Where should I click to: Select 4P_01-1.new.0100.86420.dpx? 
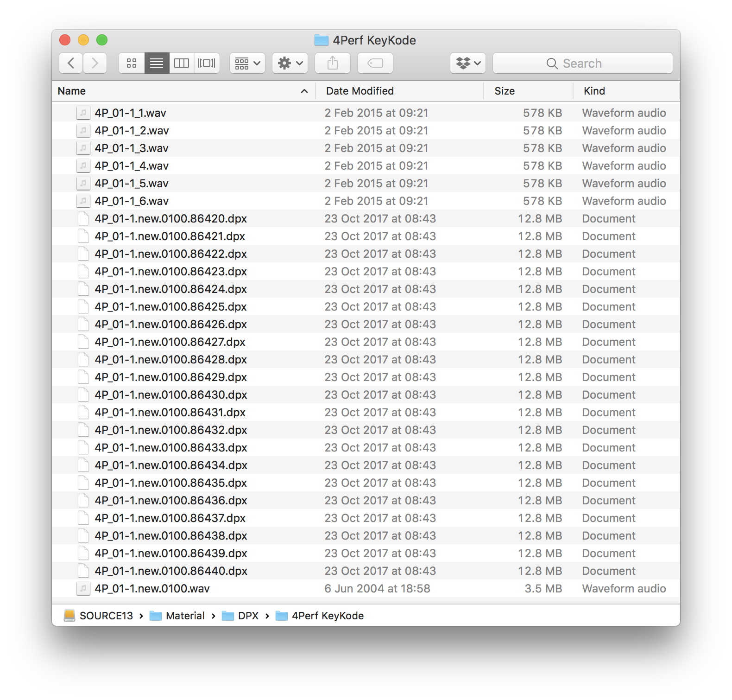[x=366, y=218]
